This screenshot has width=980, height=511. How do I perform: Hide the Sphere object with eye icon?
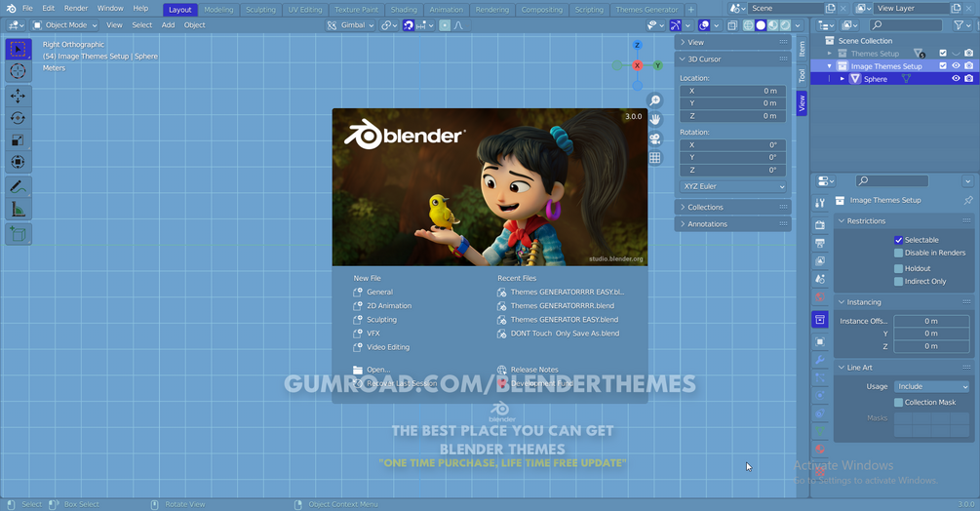click(x=956, y=79)
